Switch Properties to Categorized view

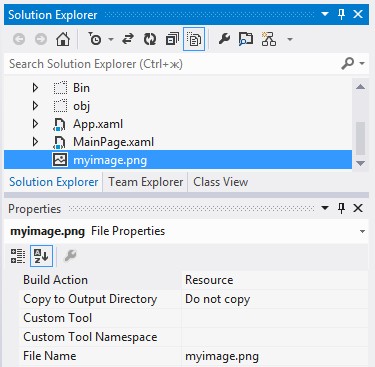(x=18, y=256)
